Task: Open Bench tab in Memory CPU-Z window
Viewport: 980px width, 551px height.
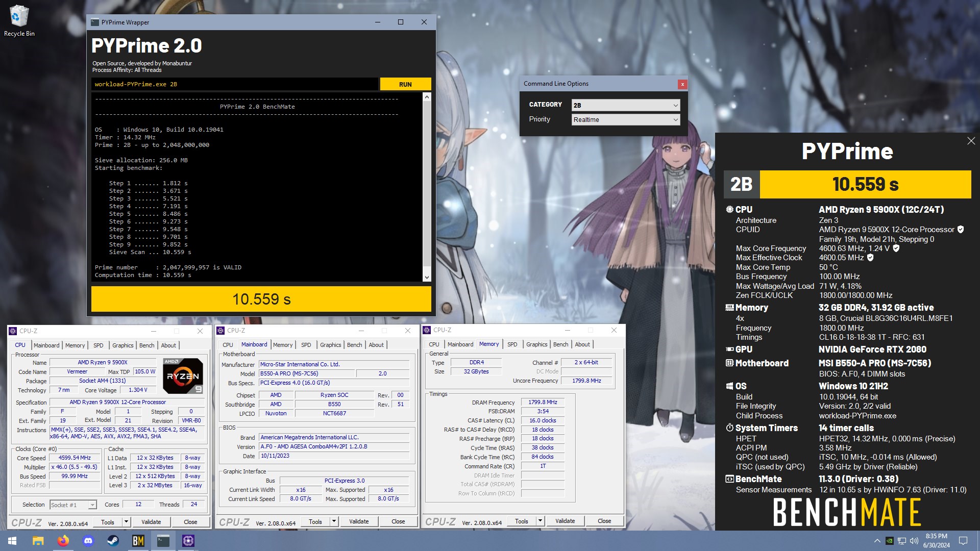Action: [560, 344]
